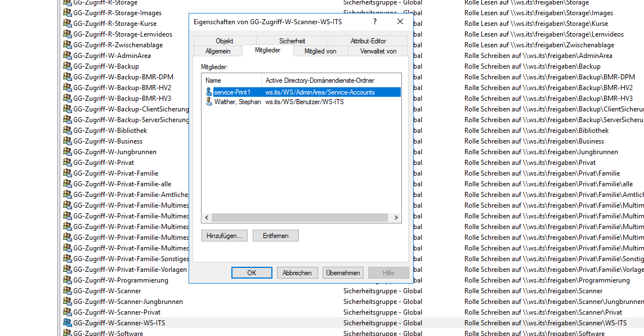Confirm the dialog with OK
Image resolution: width=644 pixels, height=336 pixels.
(x=252, y=272)
